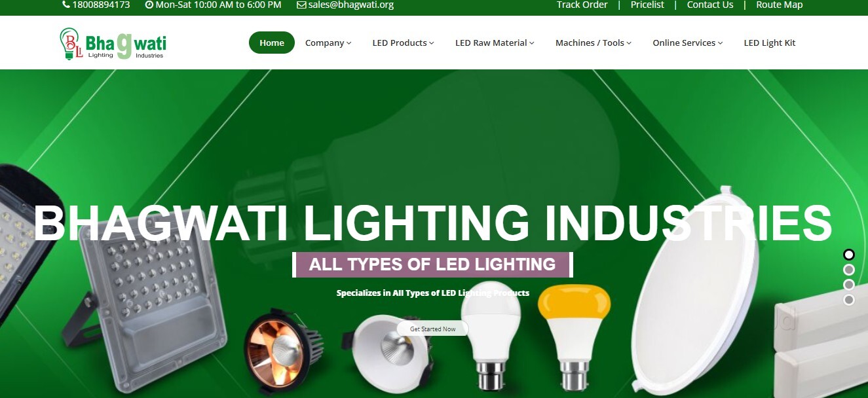Open the Route Map link
Screen dimensions: 868x398
pos(780,5)
